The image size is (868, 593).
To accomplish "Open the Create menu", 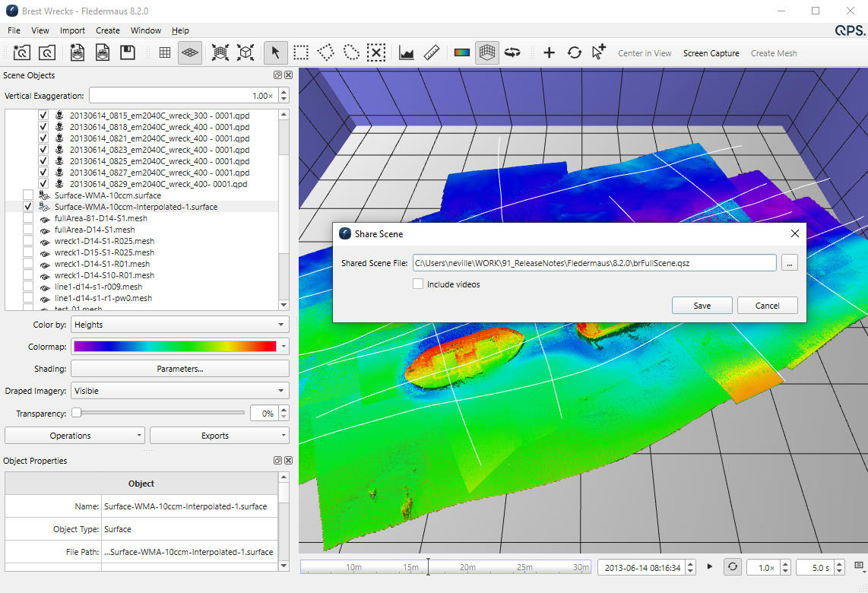I will (x=107, y=30).
